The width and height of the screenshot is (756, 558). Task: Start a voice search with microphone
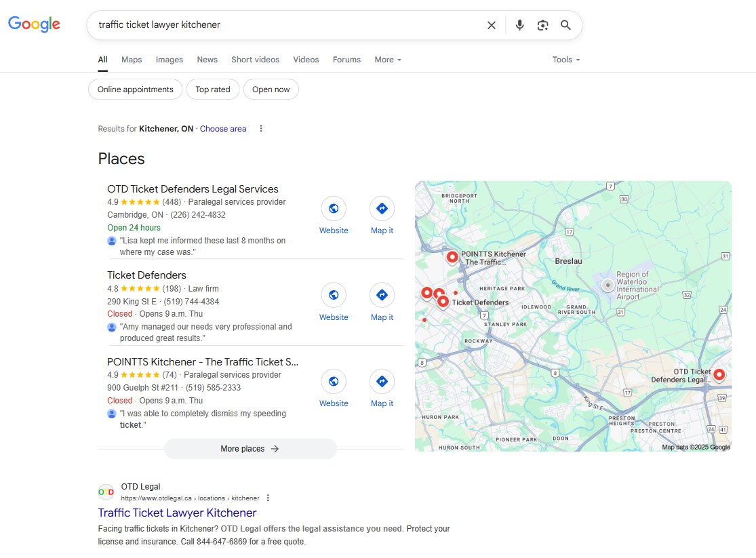[x=519, y=25]
